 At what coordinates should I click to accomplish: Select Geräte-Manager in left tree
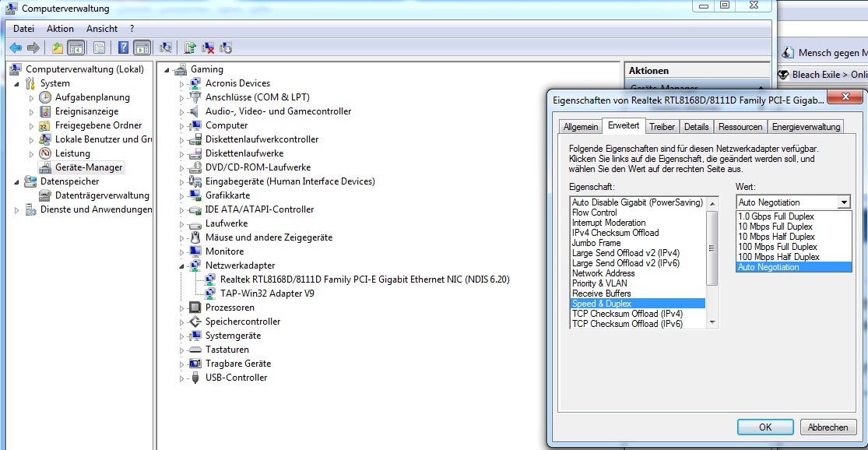coord(89,167)
